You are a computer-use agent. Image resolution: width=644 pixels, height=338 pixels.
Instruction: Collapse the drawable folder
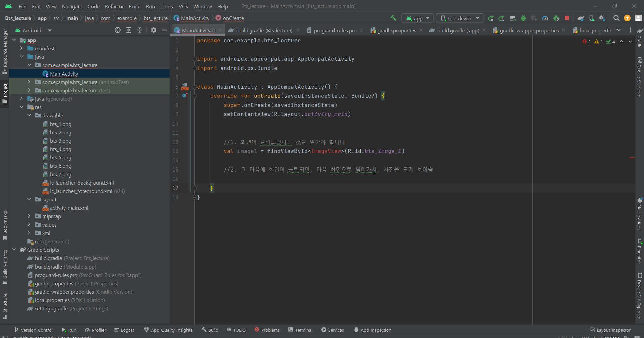point(29,115)
